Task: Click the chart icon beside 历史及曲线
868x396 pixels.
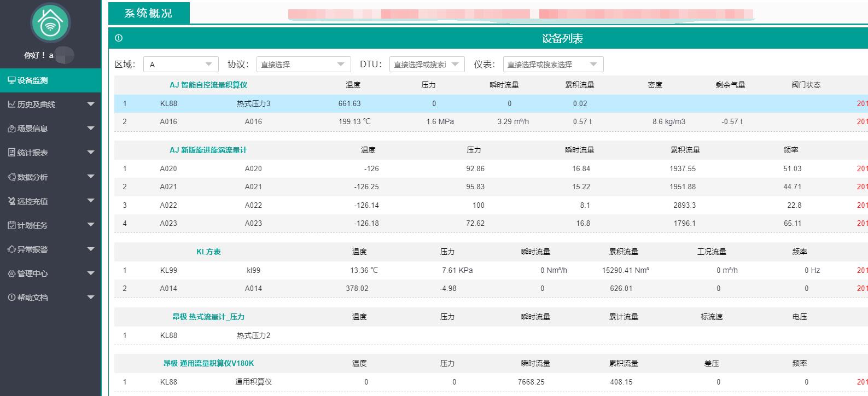Action: pos(11,104)
